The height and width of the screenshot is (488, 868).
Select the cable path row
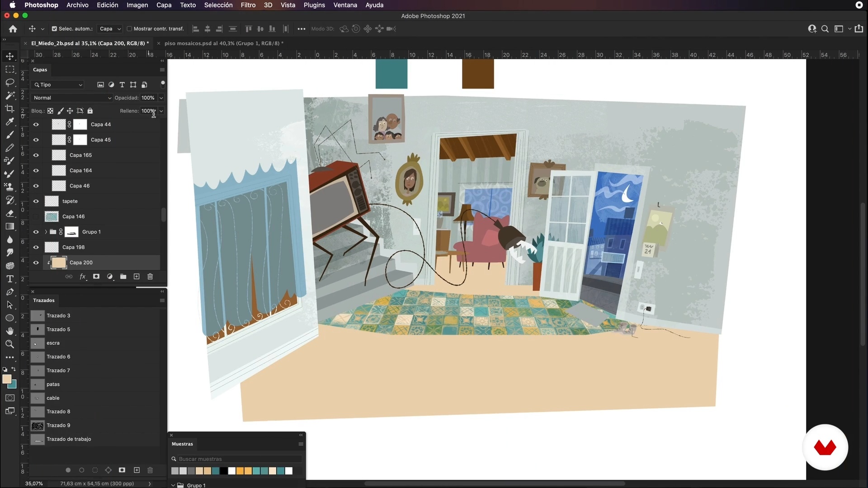(x=94, y=398)
